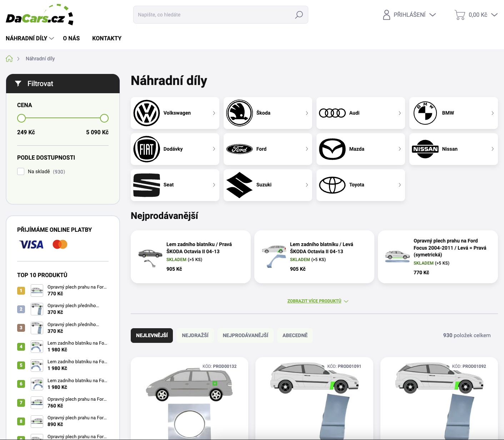This screenshot has height=440, width=504.
Task: Click rank 7 badge in top products
Action: [21, 402]
